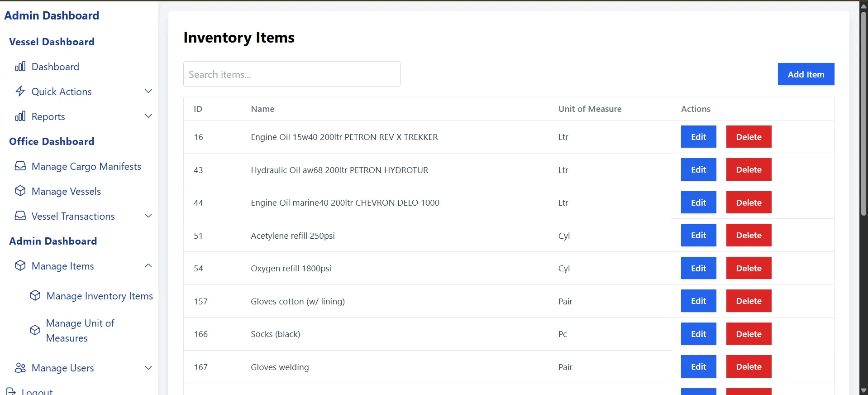Expand the Vessel Transactions chevron
868x395 pixels.
click(148, 216)
